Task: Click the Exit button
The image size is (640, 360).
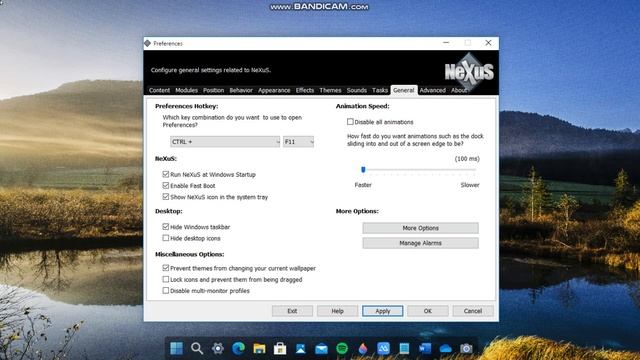Action: (292, 311)
